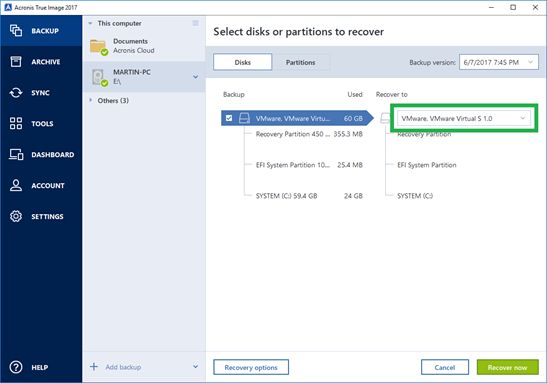Select the Recovery Partition 450 source row
Screen dimensions: 547x383
pyautogui.click(x=309, y=134)
